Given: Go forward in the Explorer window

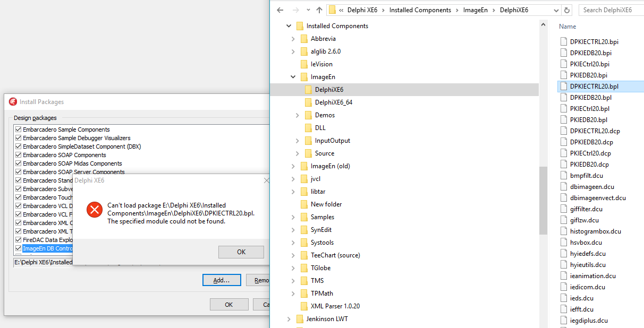Looking at the screenshot, I should pos(295,10).
